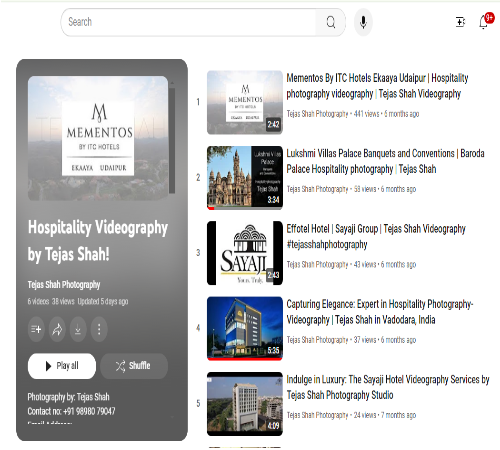This screenshot has width=500, height=450.
Task: Open Capturing Elegance video thumbnail
Action: click(x=245, y=328)
